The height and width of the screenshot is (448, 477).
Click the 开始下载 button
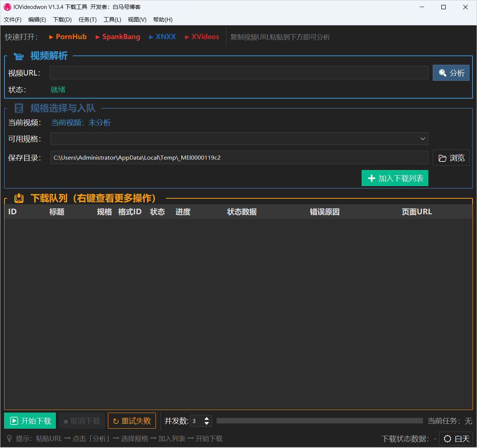30,421
